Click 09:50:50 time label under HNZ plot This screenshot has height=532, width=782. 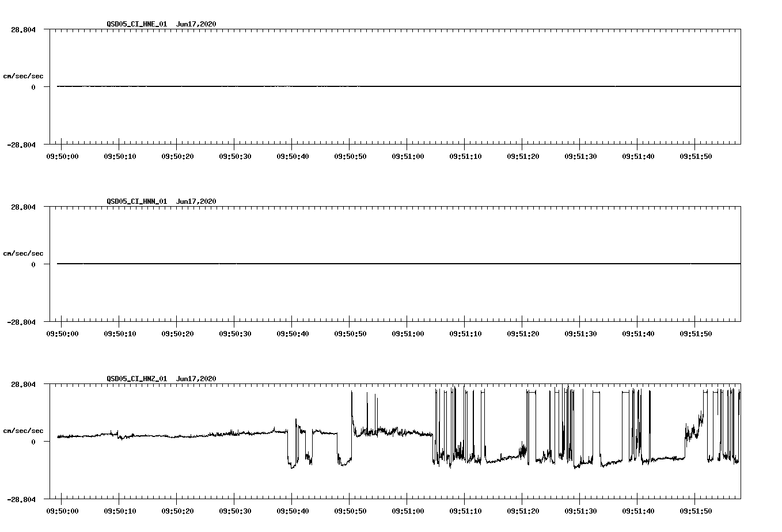point(350,511)
